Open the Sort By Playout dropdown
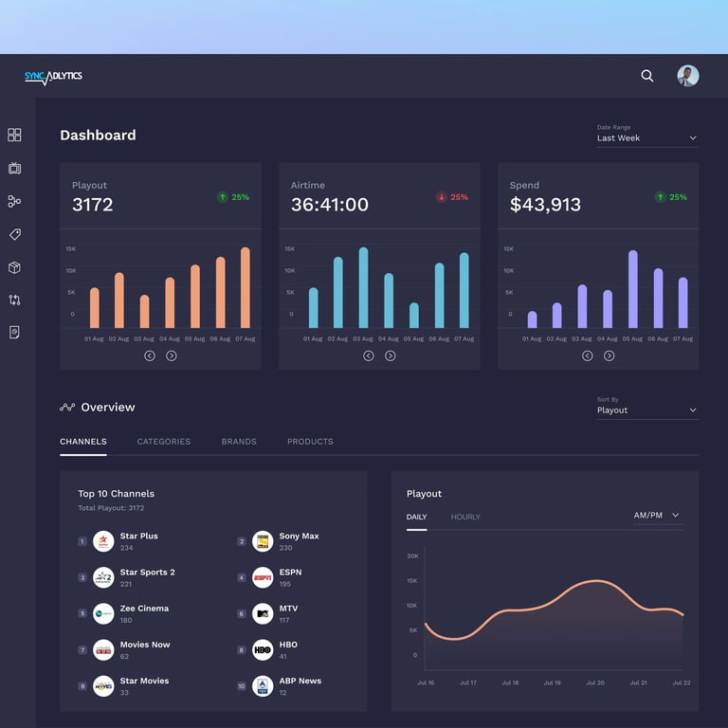 point(647,409)
